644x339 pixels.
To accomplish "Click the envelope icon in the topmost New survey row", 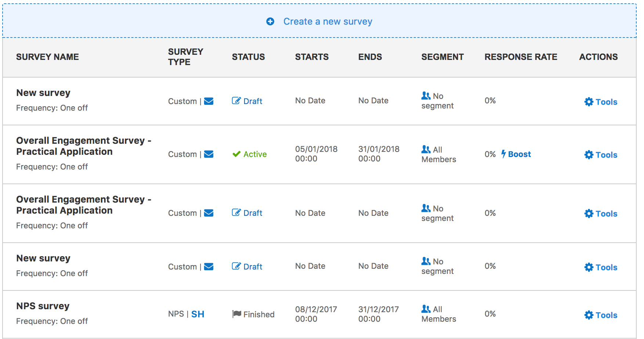I will (x=209, y=101).
